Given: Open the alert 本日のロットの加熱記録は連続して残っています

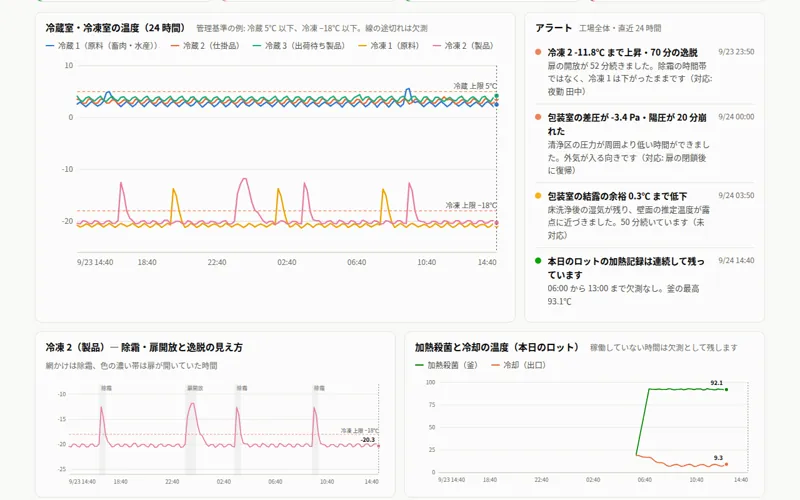Looking at the screenshot, I should click(644, 281).
